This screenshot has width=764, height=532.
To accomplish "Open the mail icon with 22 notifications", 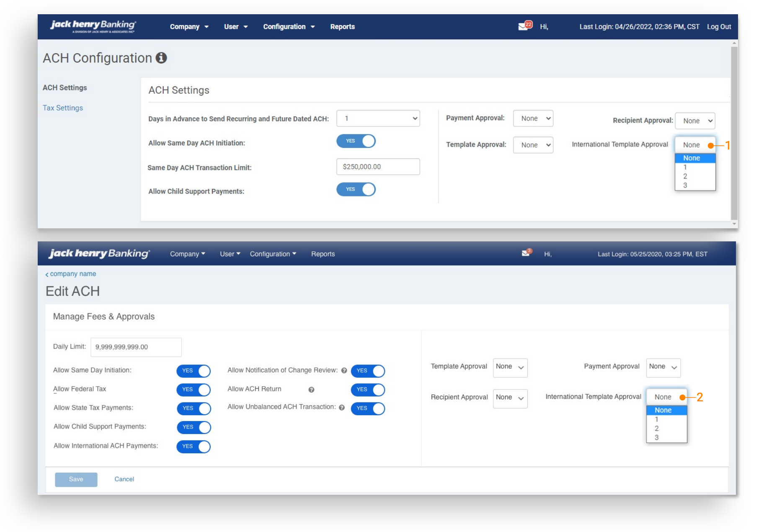I will pyautogui.click(x=524, y=26).
